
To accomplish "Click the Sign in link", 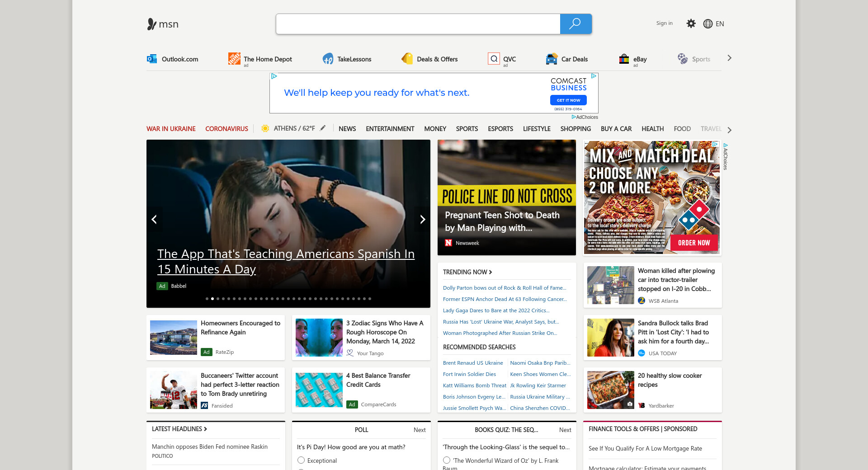I will [x=664, y=23].
